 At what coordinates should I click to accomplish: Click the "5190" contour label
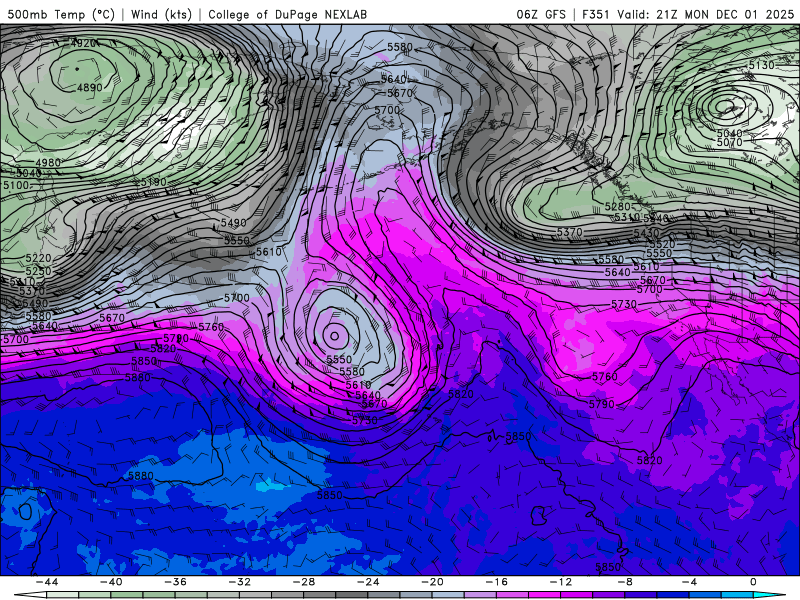click(154, 182)
